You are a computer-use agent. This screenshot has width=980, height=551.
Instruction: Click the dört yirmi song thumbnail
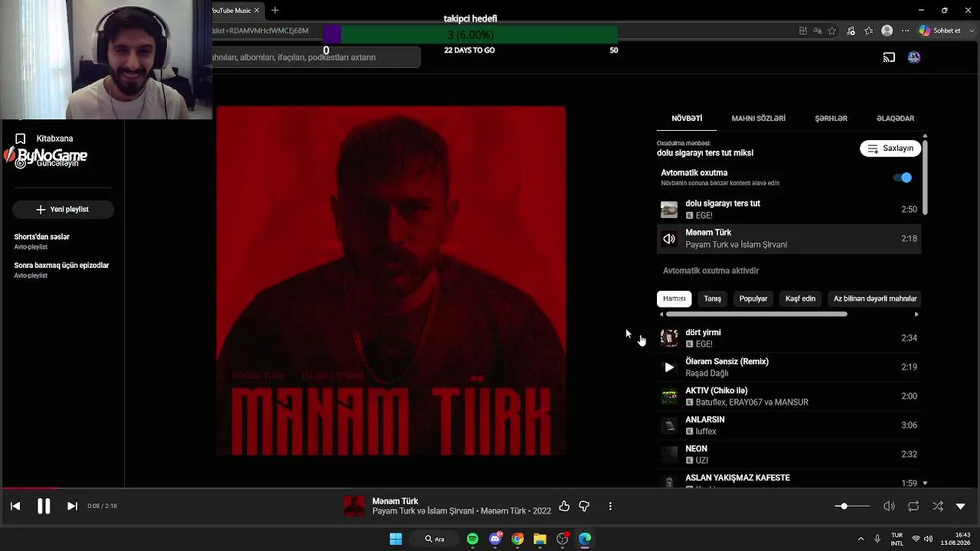[x=669, y=338]
